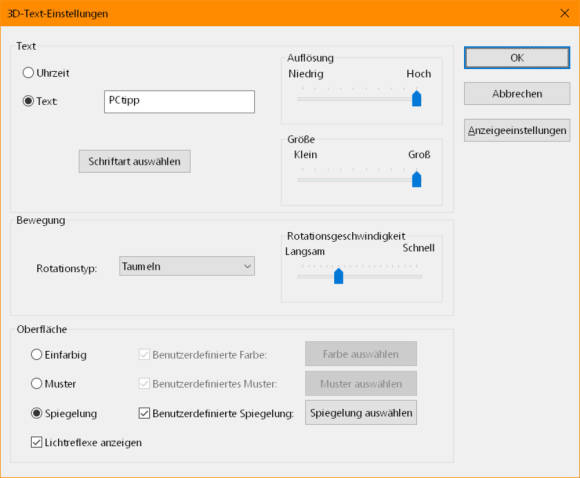This screenshot has height=478, width=580.
Task: Close the 3D-Text-Einstellungen dialog
Action: [564, 13]
